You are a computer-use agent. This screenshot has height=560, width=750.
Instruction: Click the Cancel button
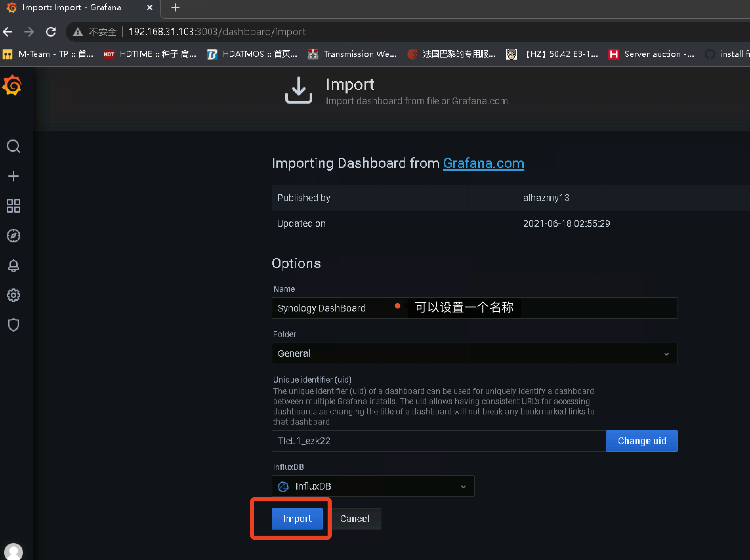coord(355,519)
